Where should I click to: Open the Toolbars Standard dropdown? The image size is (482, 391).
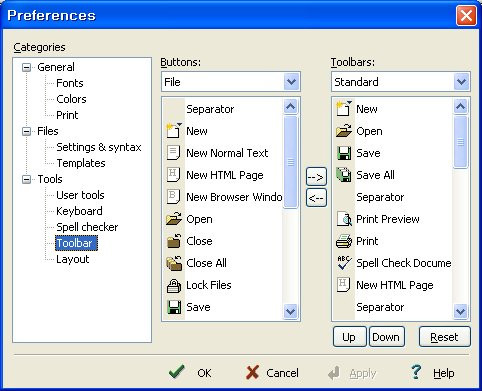[x=461, y=82]
